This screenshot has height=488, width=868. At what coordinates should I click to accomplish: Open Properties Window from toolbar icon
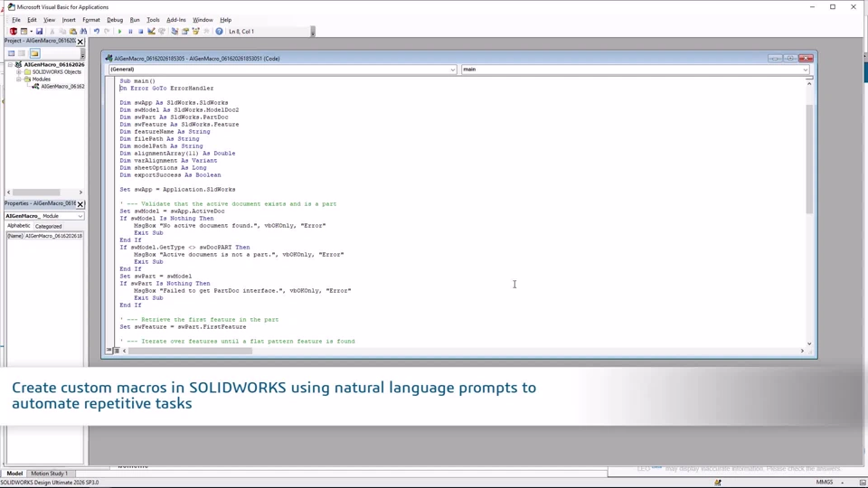tap(184, 32)
